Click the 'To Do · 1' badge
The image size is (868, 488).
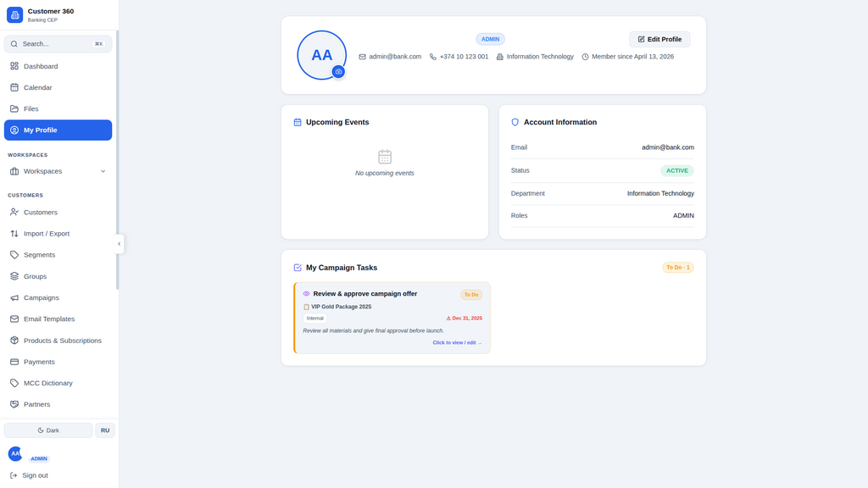[677, 267]
